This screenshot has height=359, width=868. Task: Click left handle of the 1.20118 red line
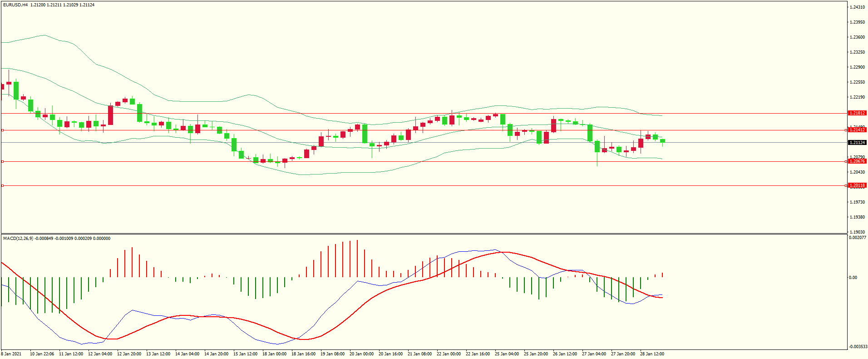(x=2, y=185)
